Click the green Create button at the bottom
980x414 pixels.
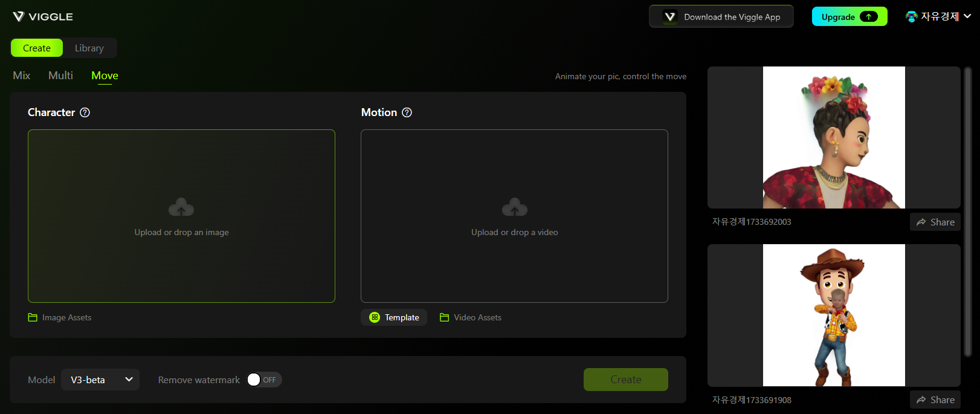[626, 380]
